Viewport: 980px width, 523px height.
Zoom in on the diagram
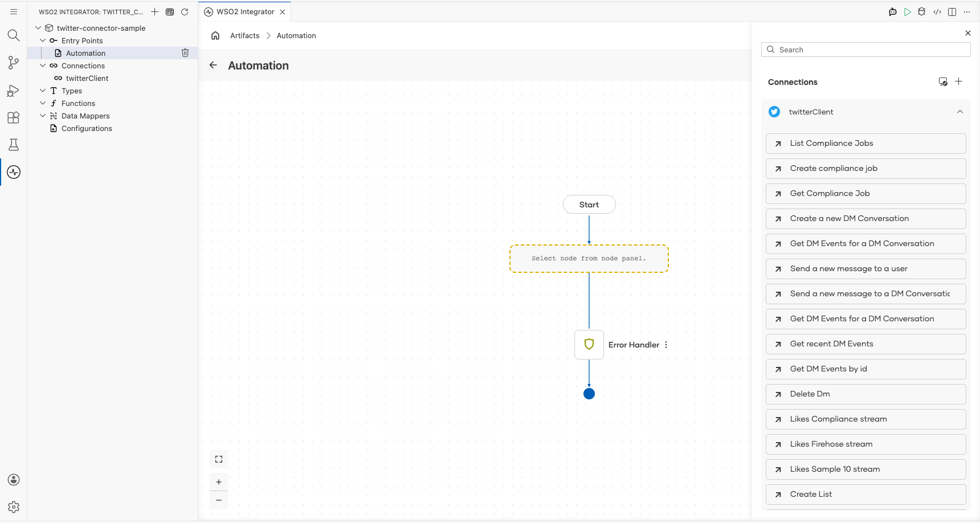[219, 482]
